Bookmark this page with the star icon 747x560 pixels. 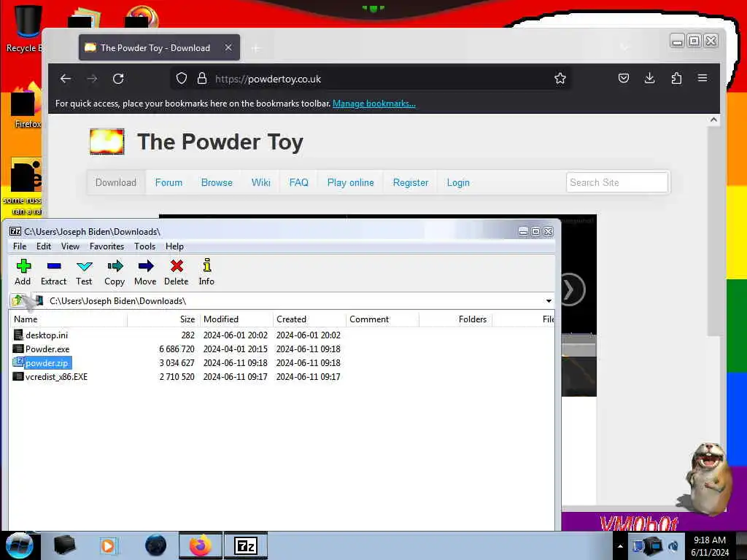[560, 79]
